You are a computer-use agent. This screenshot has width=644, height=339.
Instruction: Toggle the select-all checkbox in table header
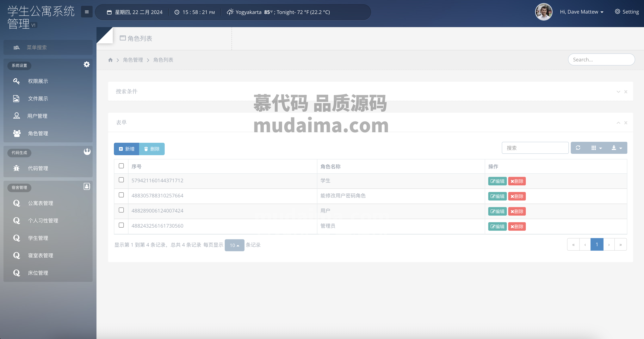[121, 166]
